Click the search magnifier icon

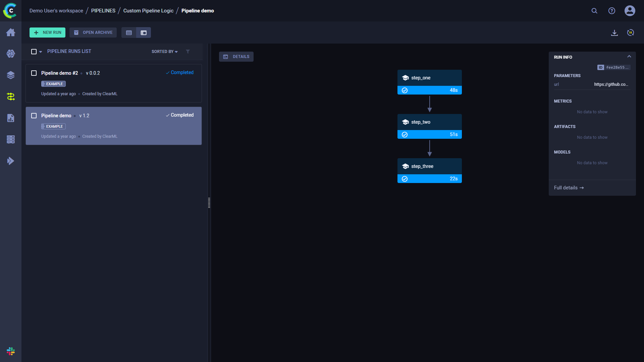click(x=594, y=11)
